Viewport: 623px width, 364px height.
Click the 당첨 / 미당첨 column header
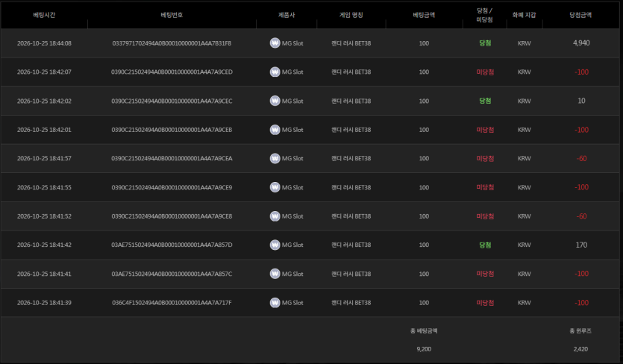484,15
